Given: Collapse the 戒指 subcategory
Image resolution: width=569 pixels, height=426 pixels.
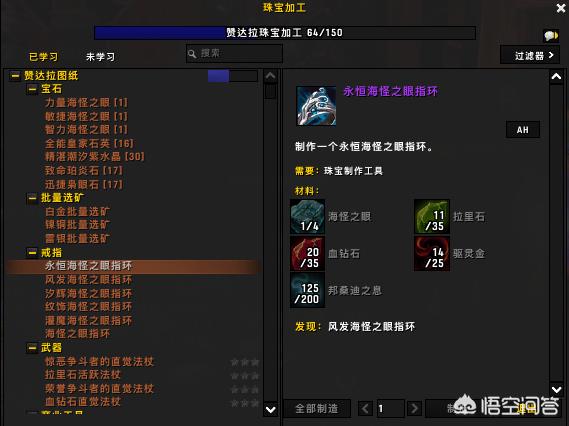Looking at the screenshot, I should pos(32,252).
